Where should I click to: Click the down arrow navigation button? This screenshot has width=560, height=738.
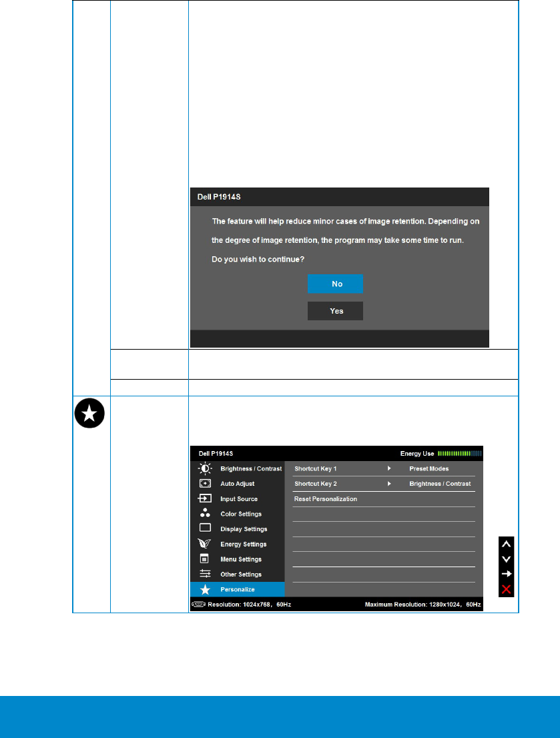(x=507, y=559)
